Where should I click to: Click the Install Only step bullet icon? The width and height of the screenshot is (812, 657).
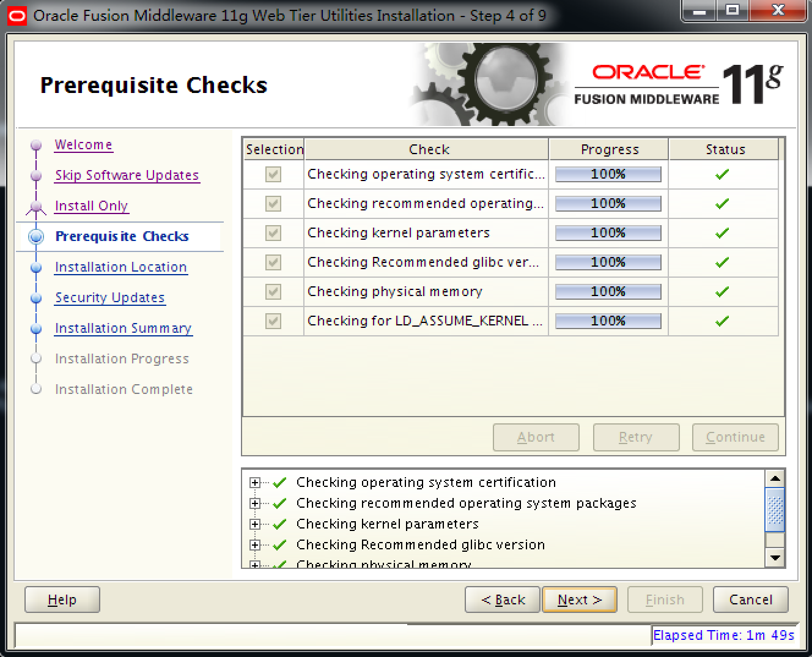[x=36, y=207]
